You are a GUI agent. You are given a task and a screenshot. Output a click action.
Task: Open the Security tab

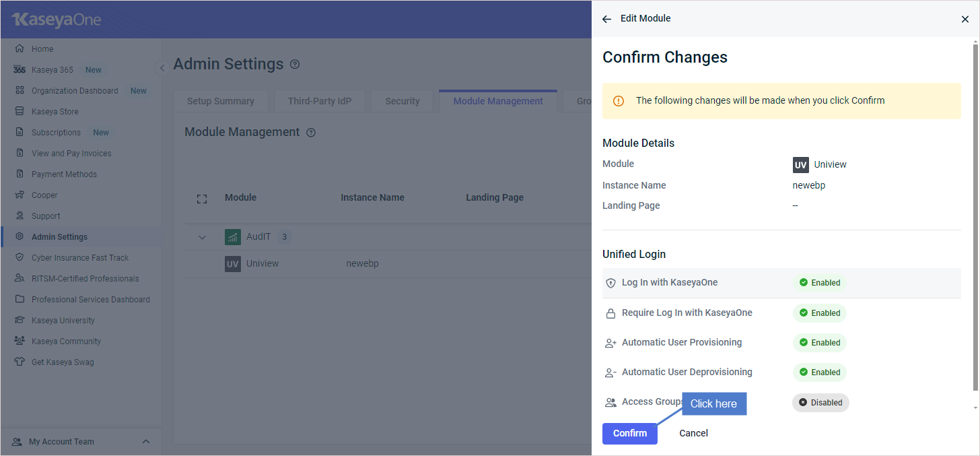click(403, 101)
